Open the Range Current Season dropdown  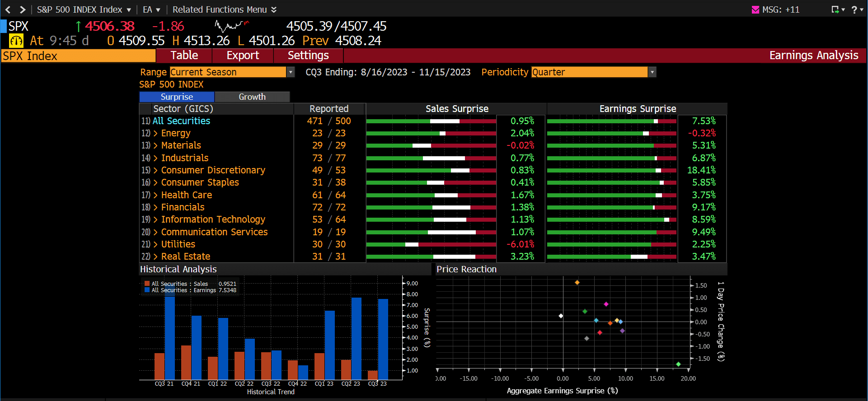click(232, 72)
